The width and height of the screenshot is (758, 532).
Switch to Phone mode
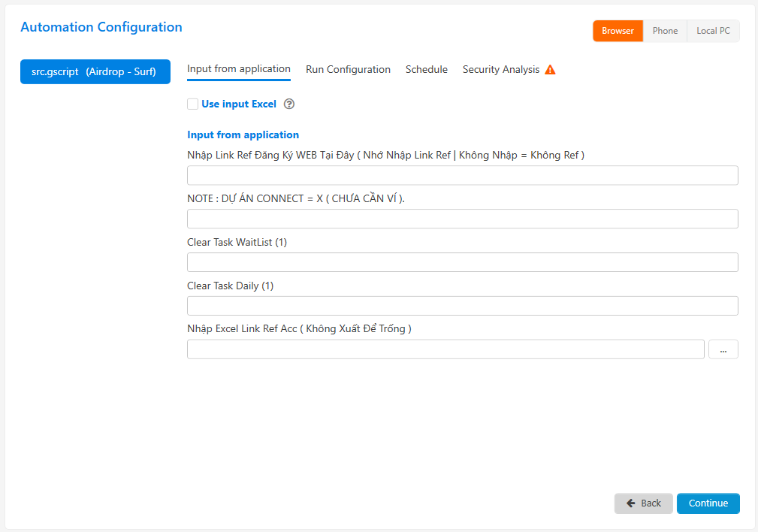click(x=665, y=31)
